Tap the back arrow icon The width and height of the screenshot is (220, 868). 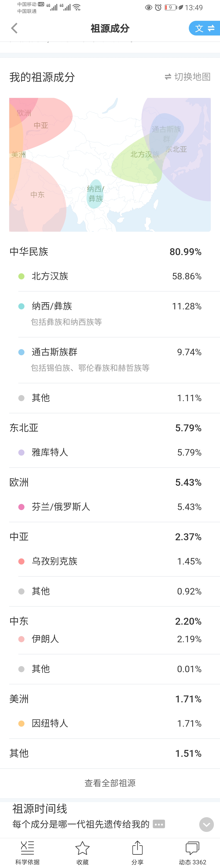(14, 28)
